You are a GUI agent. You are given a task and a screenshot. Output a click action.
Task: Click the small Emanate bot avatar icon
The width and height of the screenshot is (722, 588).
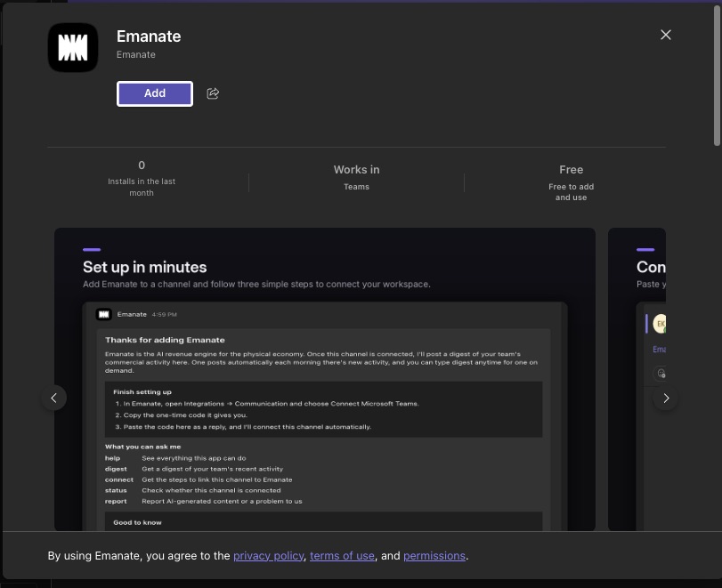(x=103, y=315)
